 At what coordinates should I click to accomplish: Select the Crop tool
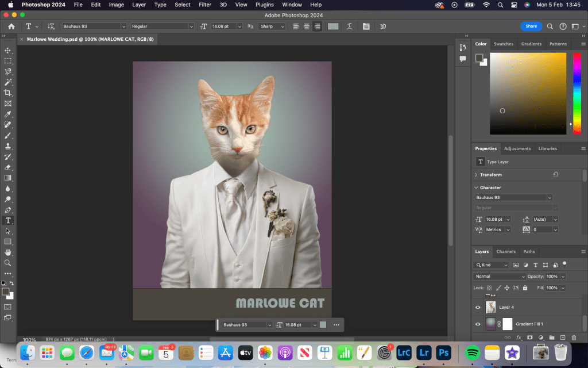(x=8, y=93)
